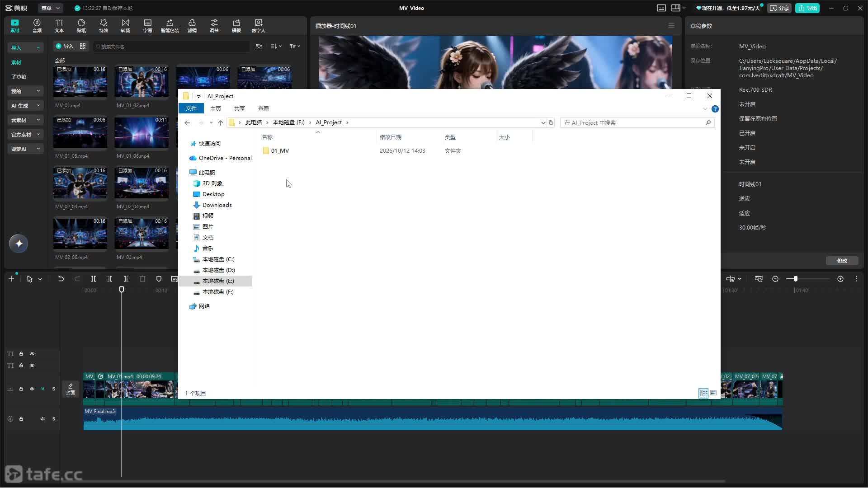Toggle the green mute icon on video track
The width and height of the screenshot is (868, 488).
(43, 389)
